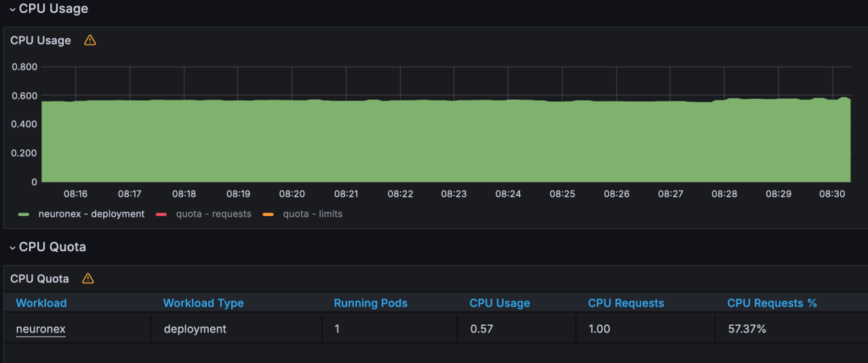Click the warning icon beside CPU Usage panel title
This screenshot has width=868, height=363.
tap(90, 41)
